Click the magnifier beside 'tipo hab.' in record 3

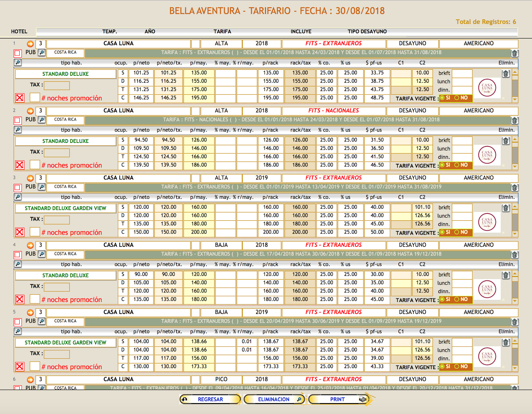[18, 197]
